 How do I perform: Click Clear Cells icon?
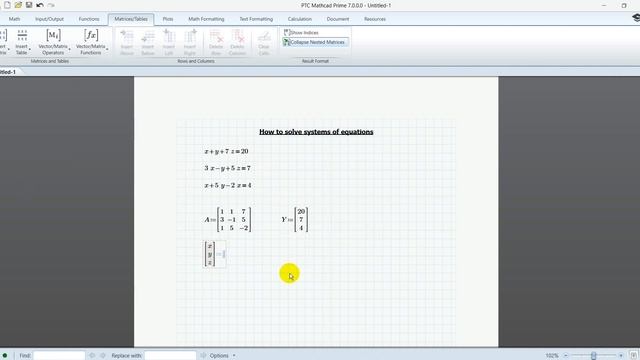click(264, 42)
